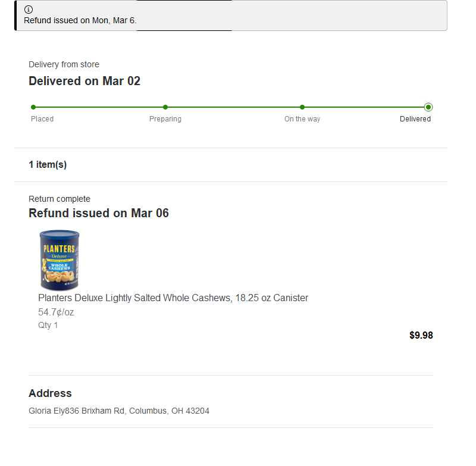
Task: Click the Preparing status label
Action: [165, 119]
